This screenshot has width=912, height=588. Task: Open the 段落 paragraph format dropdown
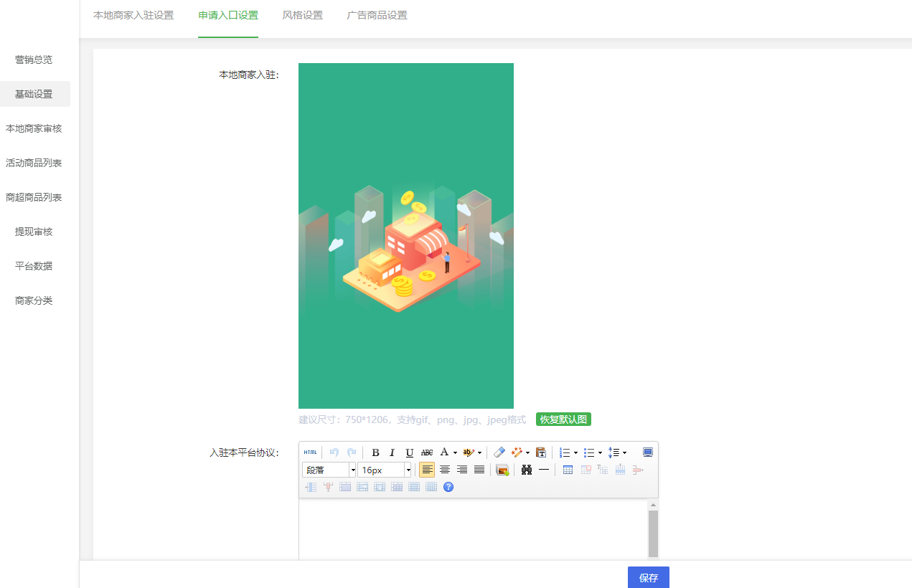coord(329,470)
